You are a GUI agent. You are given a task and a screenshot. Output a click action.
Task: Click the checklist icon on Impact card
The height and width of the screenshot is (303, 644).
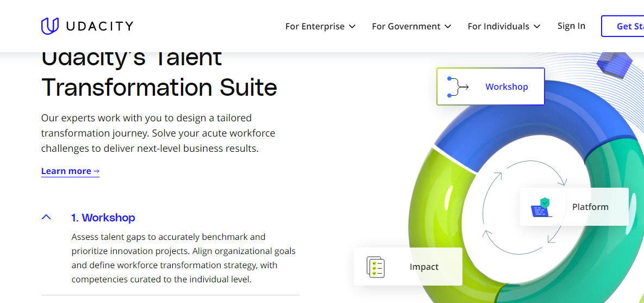(376, 267)
